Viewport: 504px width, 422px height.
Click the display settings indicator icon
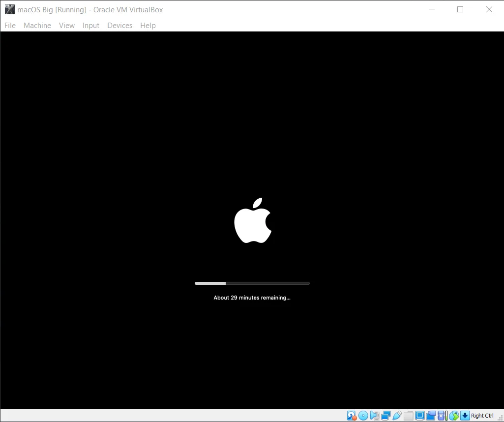click(x=420, y=416)
